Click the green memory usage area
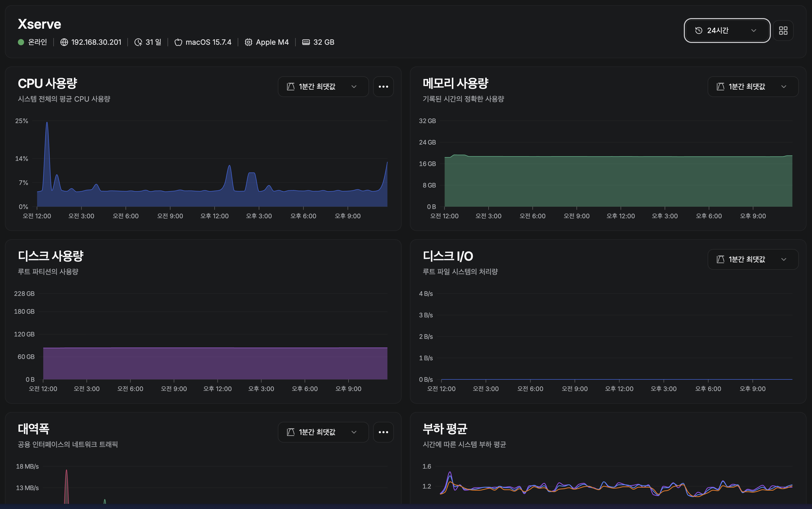This screenshot has width=812, height=509. [618, 182]
